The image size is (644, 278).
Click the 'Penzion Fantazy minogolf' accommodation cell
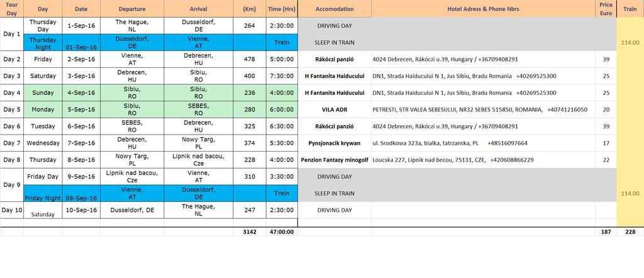[335, 160]
